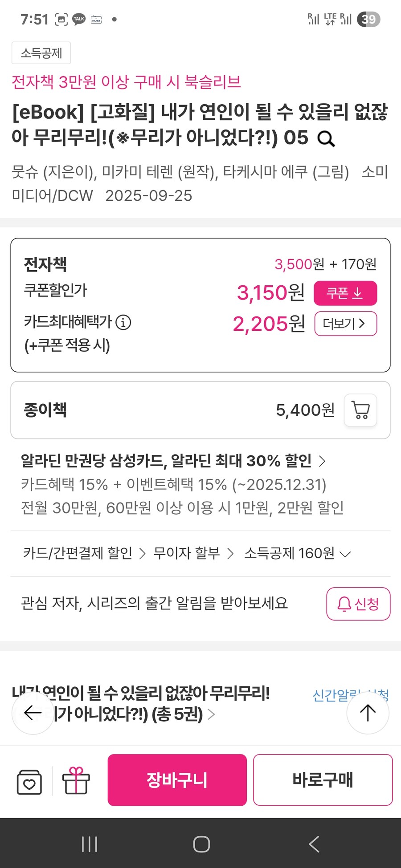Tap 더보기 to see card benefits
Image resolution: width=401 pixels, height=868 pixels.
(x=345, y=324)
